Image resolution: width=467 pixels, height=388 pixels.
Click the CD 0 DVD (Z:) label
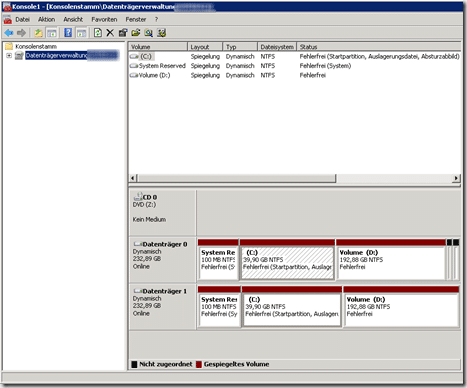pos(144,205)
